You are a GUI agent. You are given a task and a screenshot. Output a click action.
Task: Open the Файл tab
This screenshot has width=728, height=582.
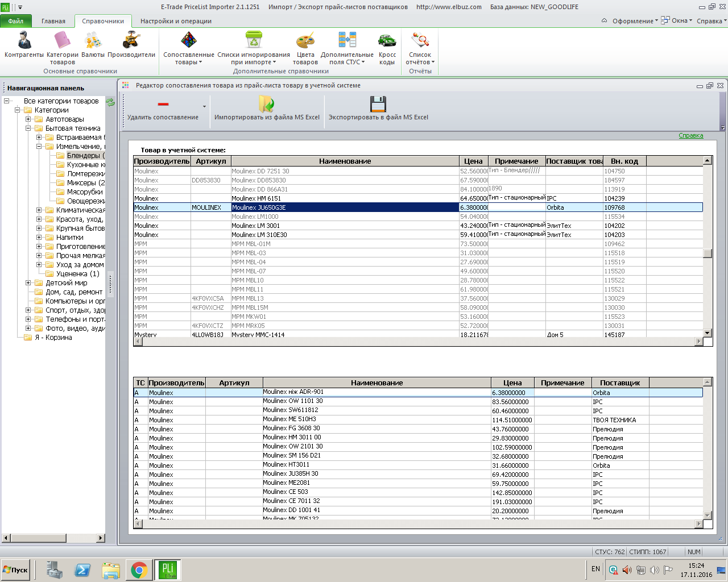click(x=16, y=21)
